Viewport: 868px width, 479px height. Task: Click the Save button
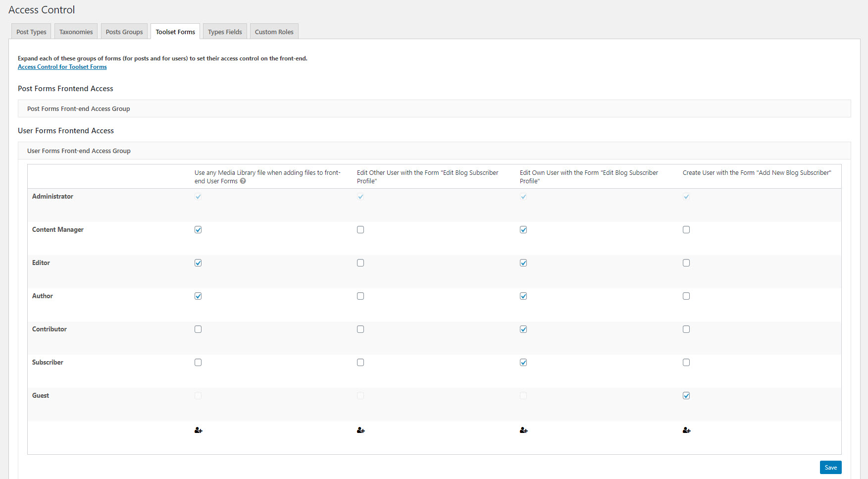tap(830, 467)
